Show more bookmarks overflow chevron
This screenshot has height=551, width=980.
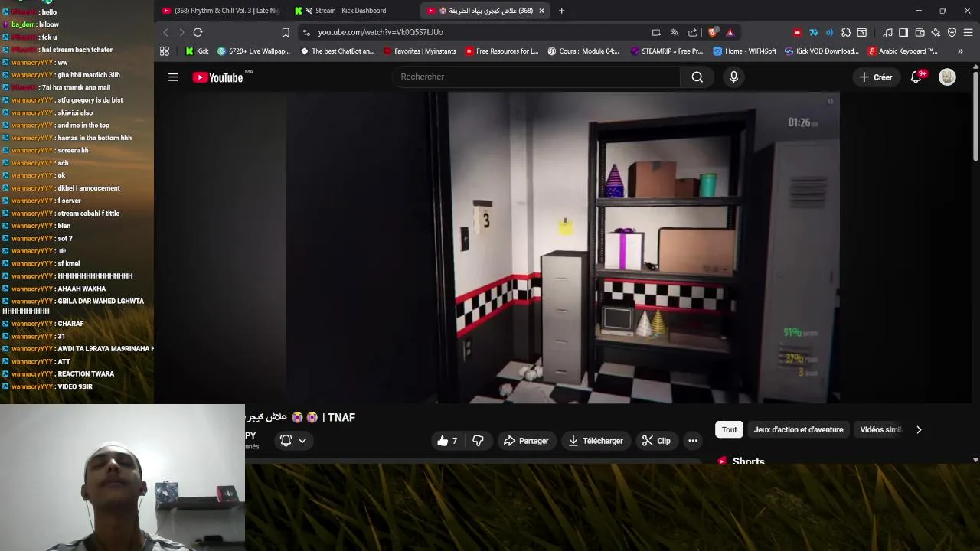(x=960, y=51)
